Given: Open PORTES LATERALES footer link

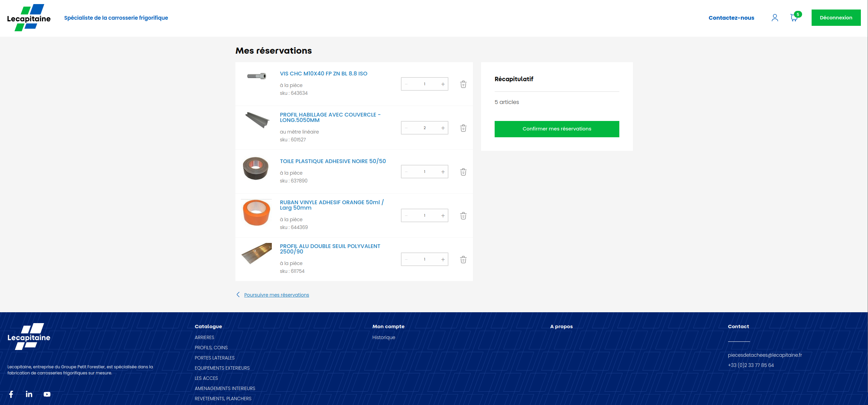Looking at the screenshot, I should [x=214, y=358].
